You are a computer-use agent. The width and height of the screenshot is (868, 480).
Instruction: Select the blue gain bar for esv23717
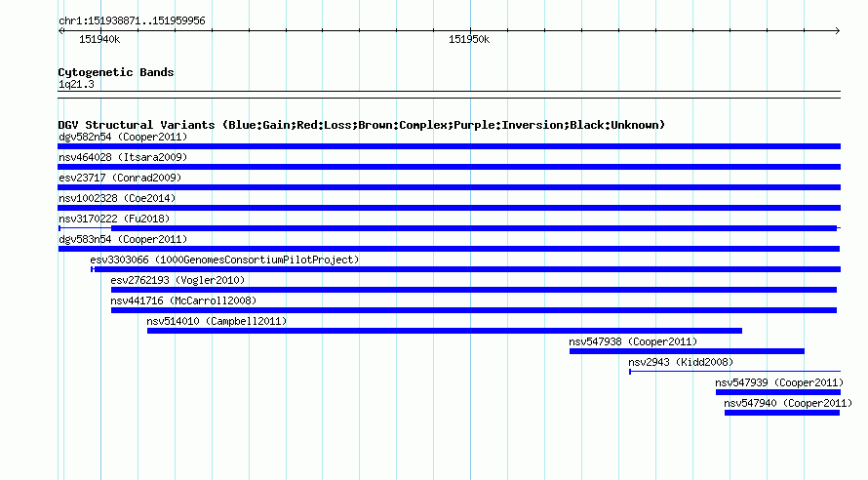pos(449,187)
